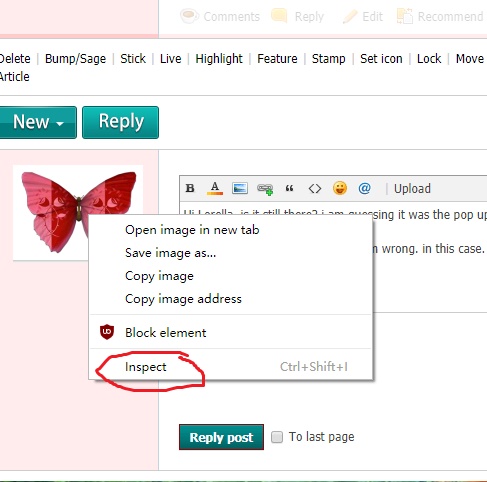Click the Recommend link text
Image resolution: width=487 pixels, height=482 pixels.
450,17
